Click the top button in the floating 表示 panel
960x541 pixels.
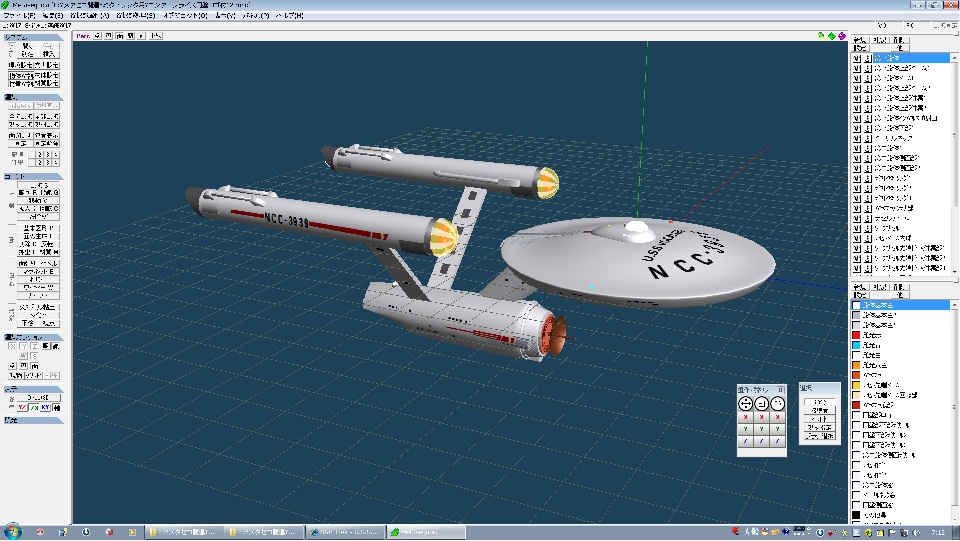coord(819,401)
